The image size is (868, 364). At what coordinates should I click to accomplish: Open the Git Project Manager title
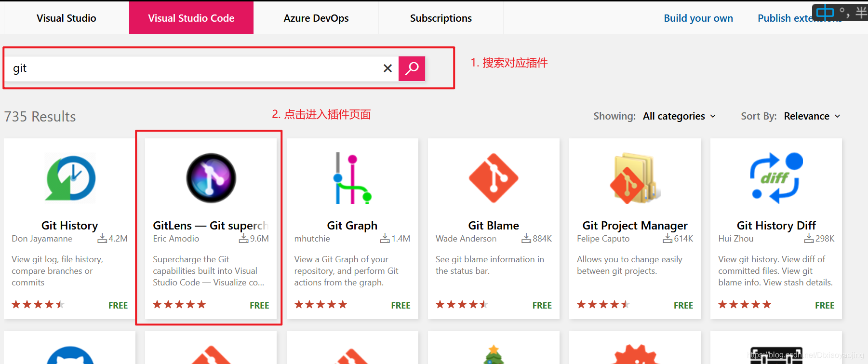pos(635,225)
